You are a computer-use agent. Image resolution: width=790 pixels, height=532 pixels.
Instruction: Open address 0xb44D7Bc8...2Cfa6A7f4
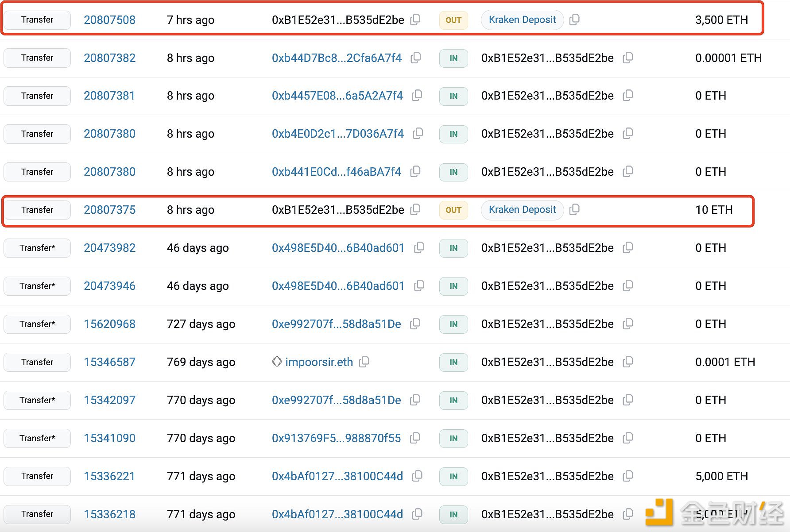point(337,58)
